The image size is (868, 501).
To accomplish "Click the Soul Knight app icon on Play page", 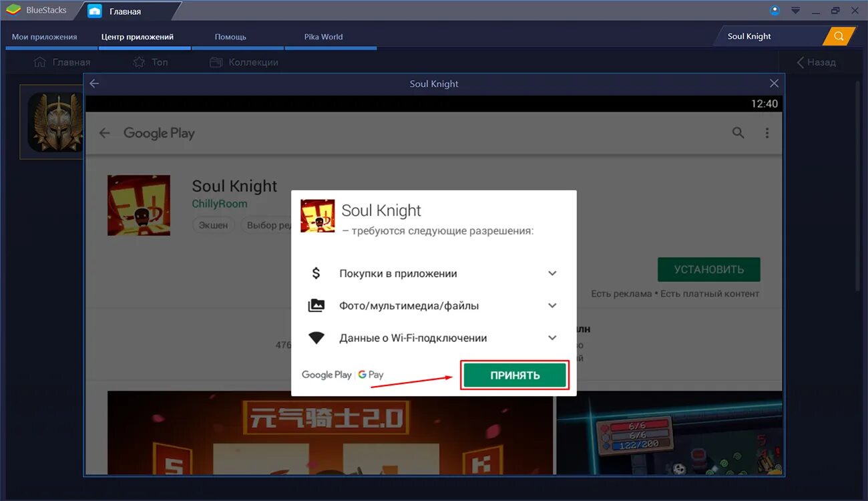I will pos(139,205).
